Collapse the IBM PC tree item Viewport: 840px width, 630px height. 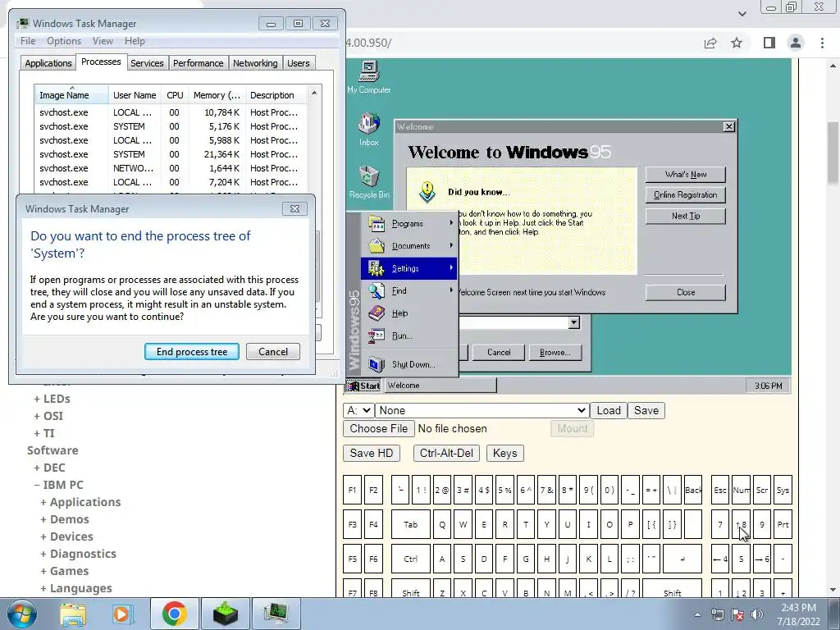[59, 485]
